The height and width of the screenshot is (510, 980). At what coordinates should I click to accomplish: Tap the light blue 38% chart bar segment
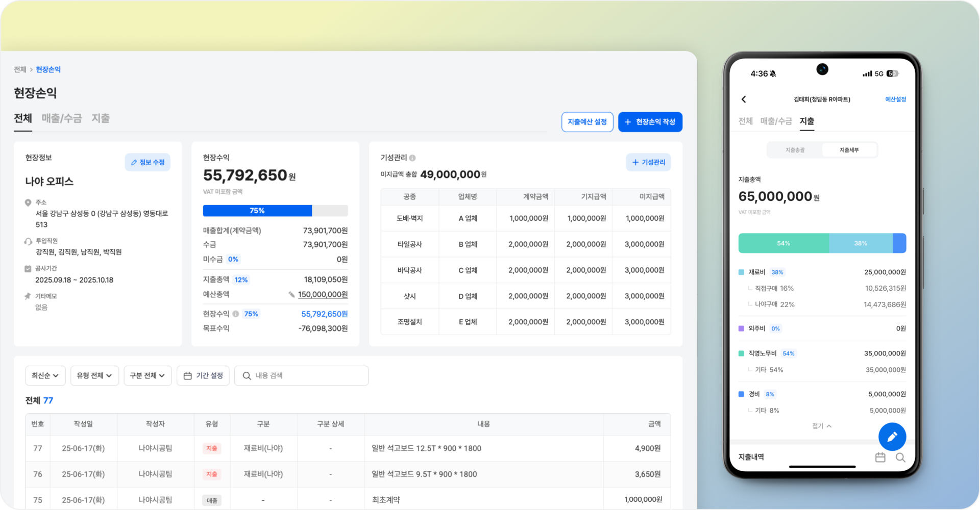[861, 243]
